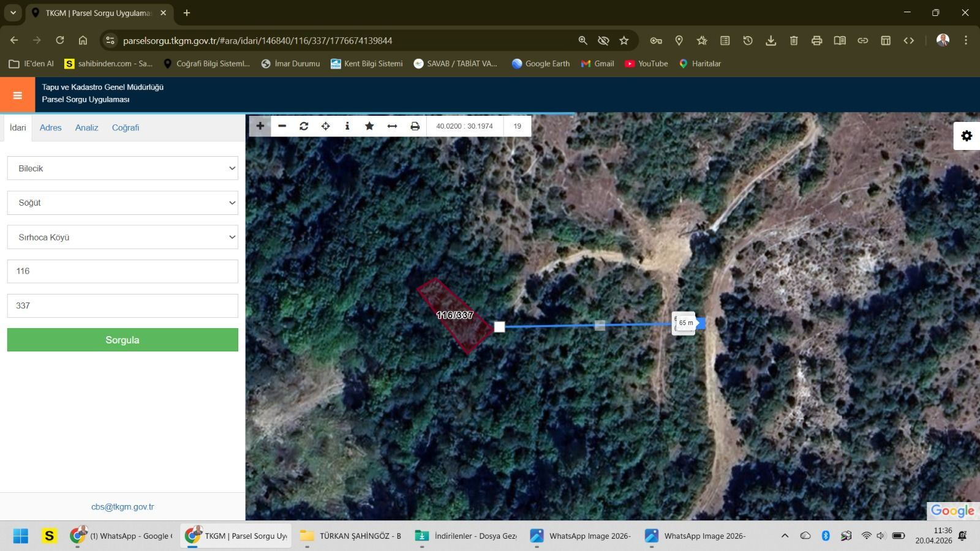Viewport: 980px width, 551px height.
Task: Open the Analiz tab
Action: (86, 128)
